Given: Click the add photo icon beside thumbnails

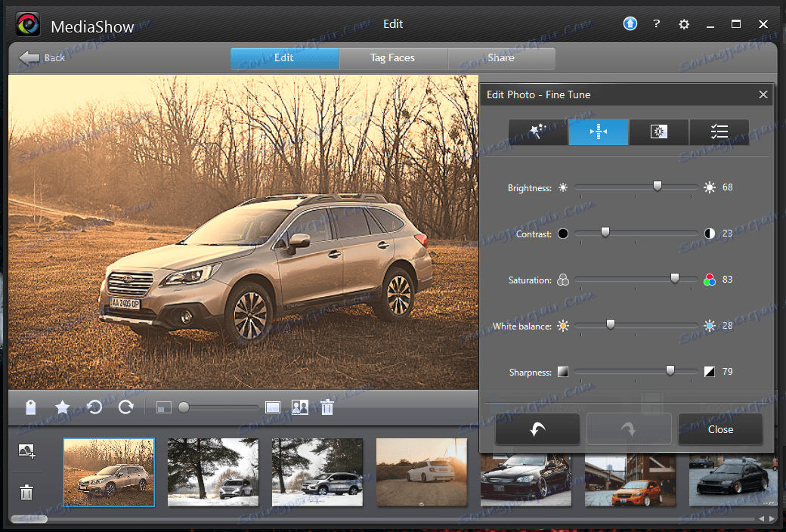Looking at the screenshot, I should point(26,451).
